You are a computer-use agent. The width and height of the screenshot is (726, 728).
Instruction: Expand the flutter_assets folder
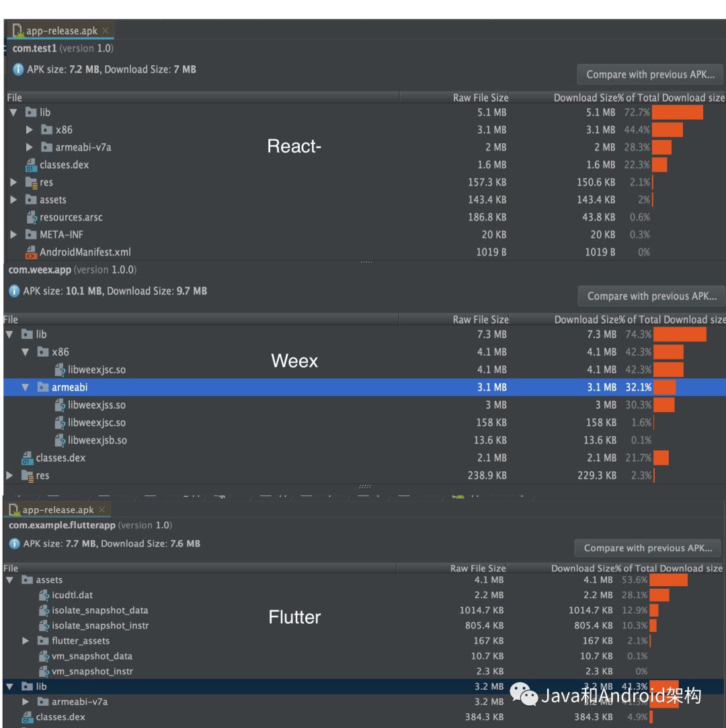click(26, 641)
